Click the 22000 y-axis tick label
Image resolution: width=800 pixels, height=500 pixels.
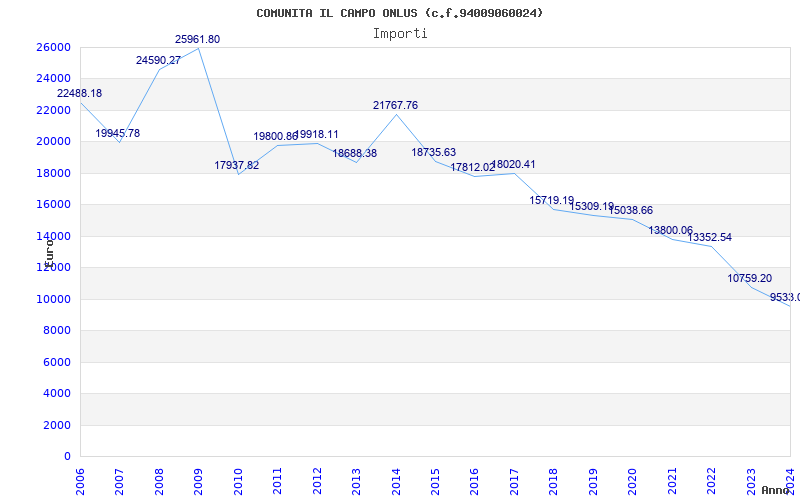[x=53, y=110]
